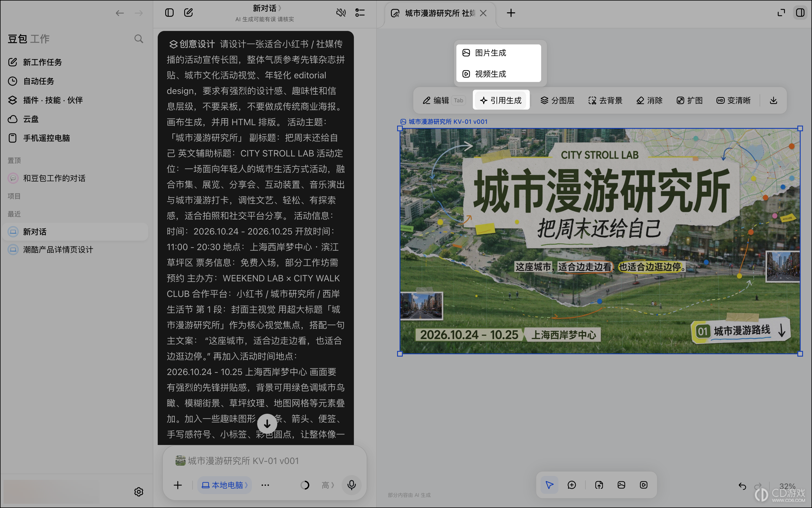812x508 pixels.
Task: Expand the 新对话 title chevron
Action: 280,8
